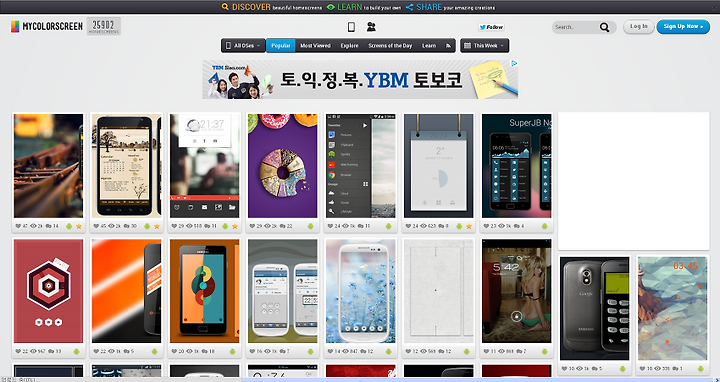Viewport: 720px width, 382px height.
Task: Click the 25902 homescreens counter
Action: (x=104, y=26)
